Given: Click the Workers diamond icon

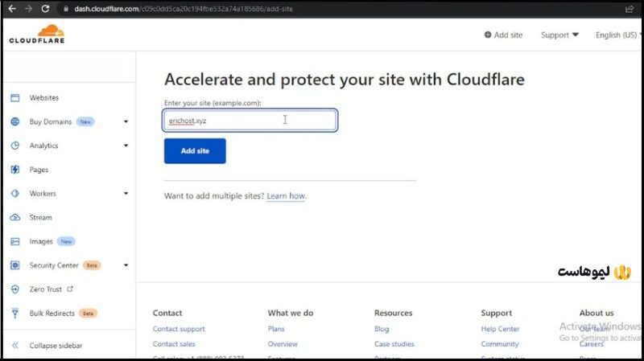Looking at the screenshot, I should (15, 193).
